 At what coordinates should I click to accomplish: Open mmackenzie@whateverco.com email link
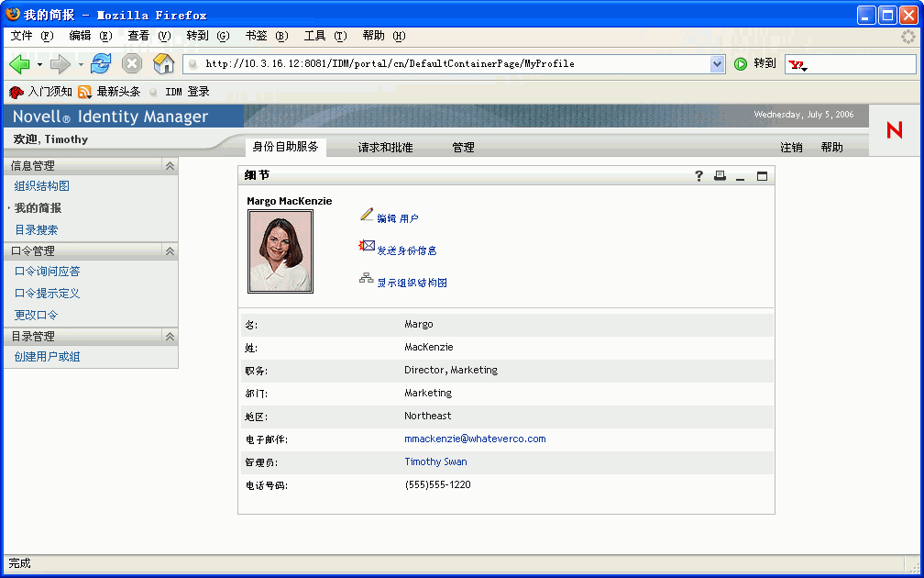475,439
